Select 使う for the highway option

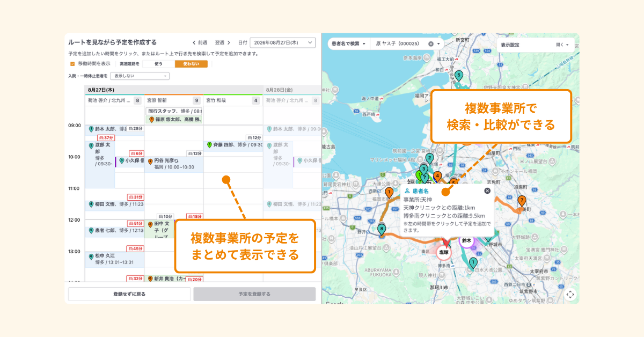tap(158, 63)
